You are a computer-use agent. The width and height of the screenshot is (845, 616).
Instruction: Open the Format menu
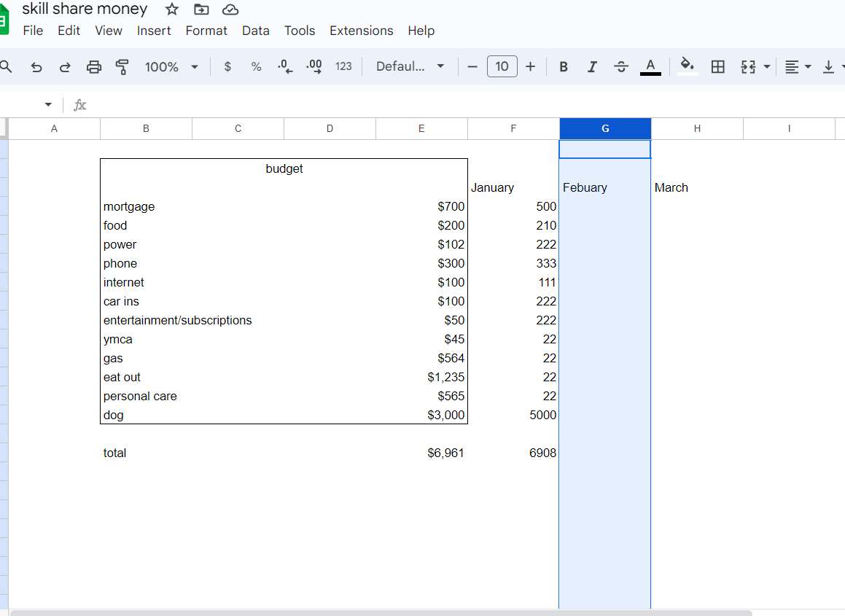(x=206, y=31)
